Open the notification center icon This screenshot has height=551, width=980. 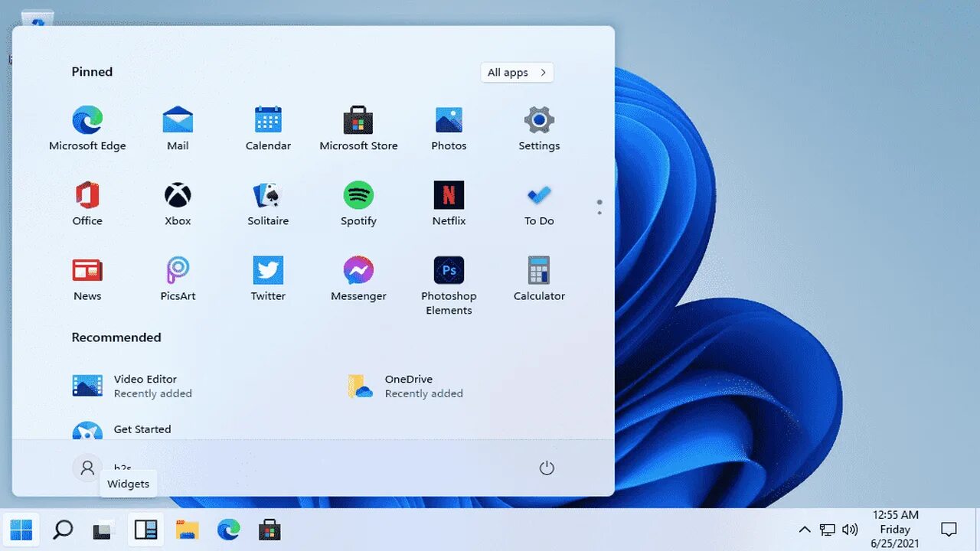pos(949,529)
